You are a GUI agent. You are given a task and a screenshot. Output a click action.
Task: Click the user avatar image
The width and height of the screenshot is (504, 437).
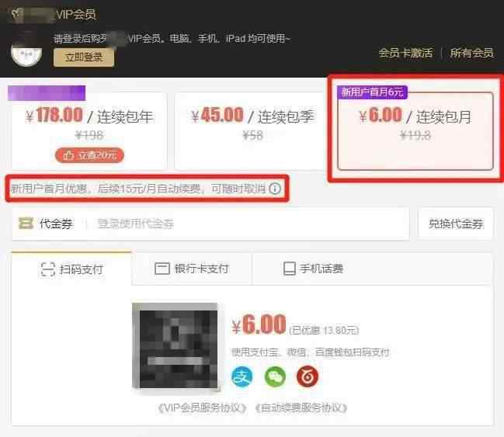tap(26, 51)
